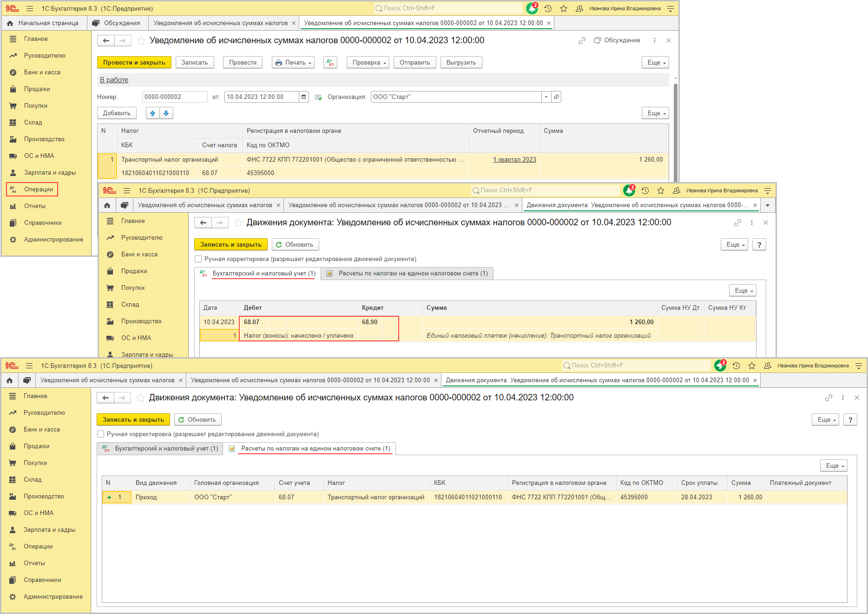Open the organization card icon next to ООО "Старт"
The width and height of the screenshot is (868, 614).
click(x=556, y=97)
